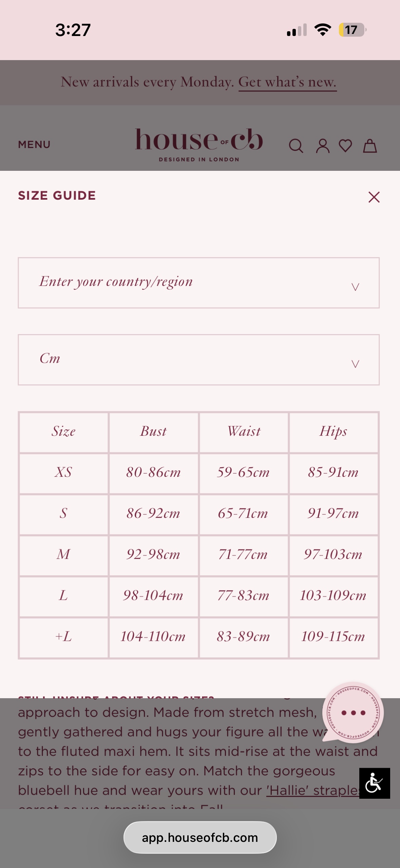400x868 pixels.
Task: Open the shopping bag icon
Action: coord(370,146)
